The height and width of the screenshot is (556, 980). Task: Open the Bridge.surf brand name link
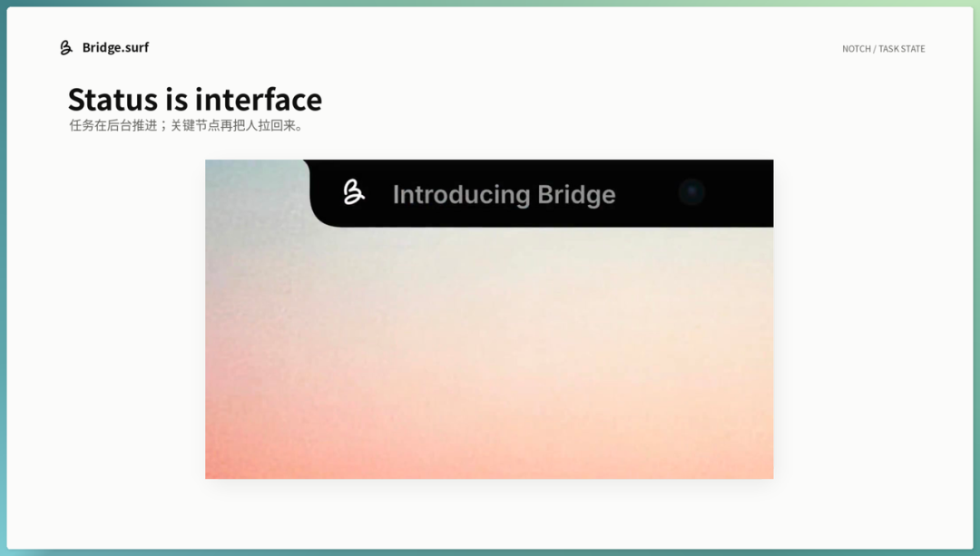(115, 47)
